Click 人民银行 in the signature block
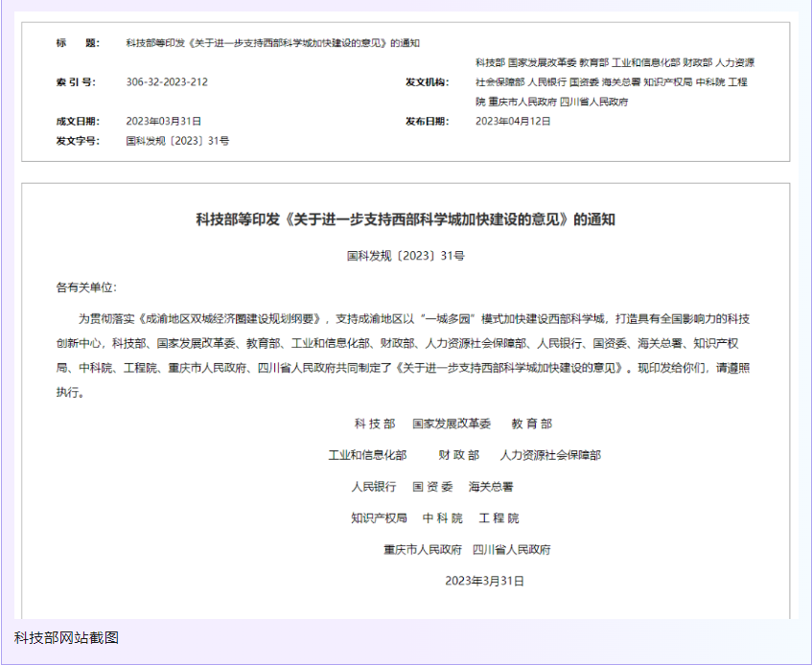The width and height of the screenshot is (812, 665). coord(374,487)
